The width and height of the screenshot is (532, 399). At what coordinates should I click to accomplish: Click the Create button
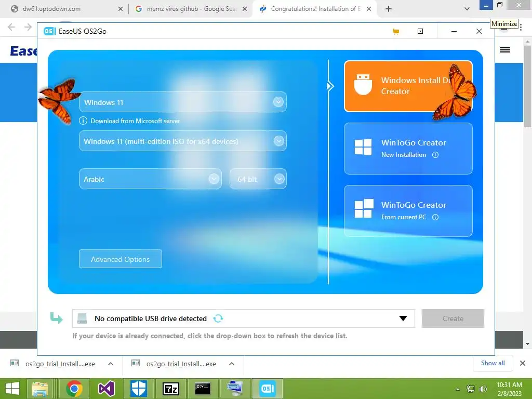453,318
